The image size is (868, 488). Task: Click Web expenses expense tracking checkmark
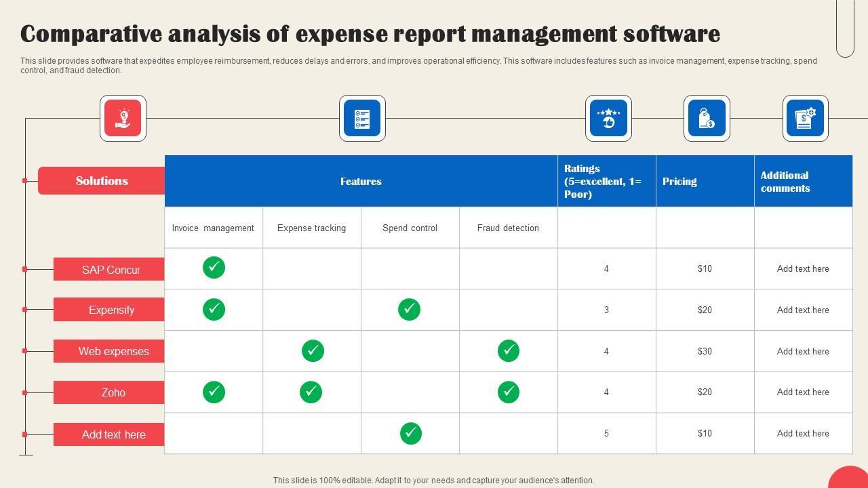click(313, 350)
